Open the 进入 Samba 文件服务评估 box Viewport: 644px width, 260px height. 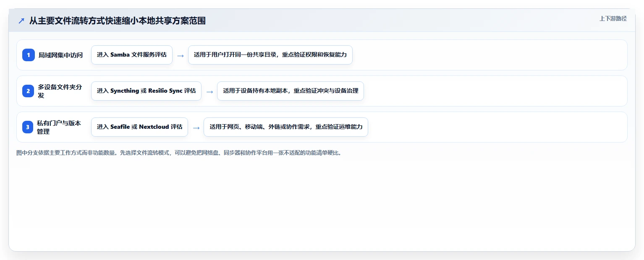pyautogui.click(x=132, y=55)
